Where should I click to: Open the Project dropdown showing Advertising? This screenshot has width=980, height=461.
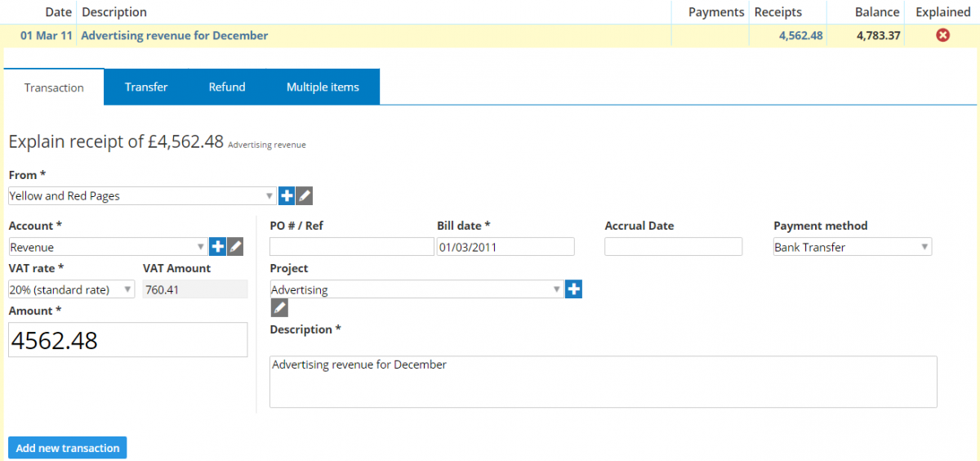point(416,289)
